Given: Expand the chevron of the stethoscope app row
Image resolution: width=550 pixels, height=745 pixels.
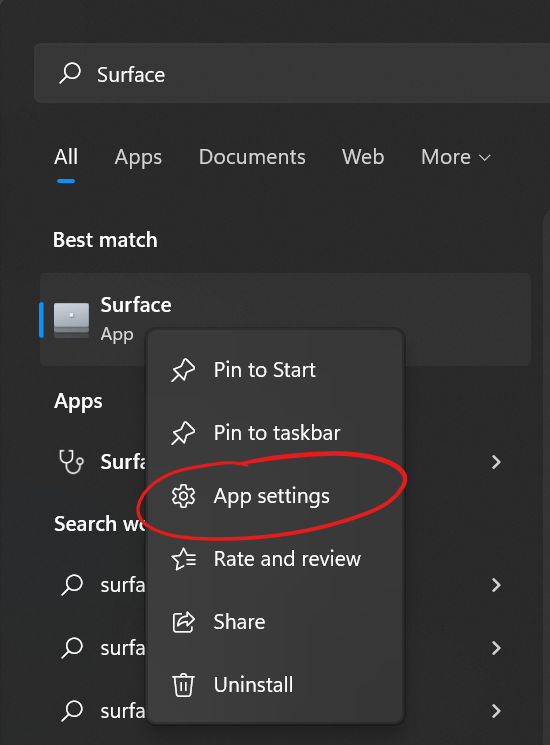Looking at the screenshot, I should 496,462.
